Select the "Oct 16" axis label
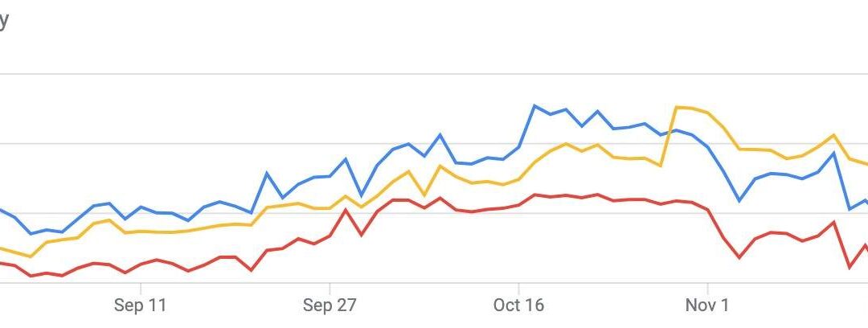This screenshot has width=868, height=328. point(518,305)
